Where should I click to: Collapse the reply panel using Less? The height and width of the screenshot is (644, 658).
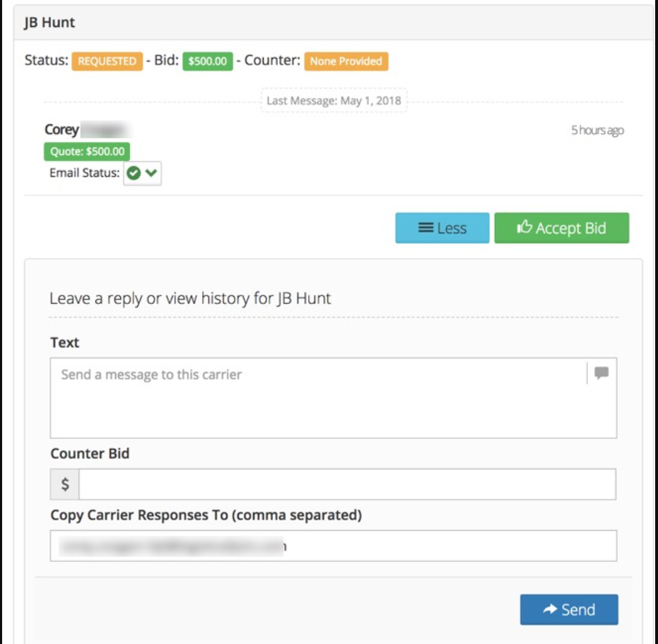(x=442, y=228)
